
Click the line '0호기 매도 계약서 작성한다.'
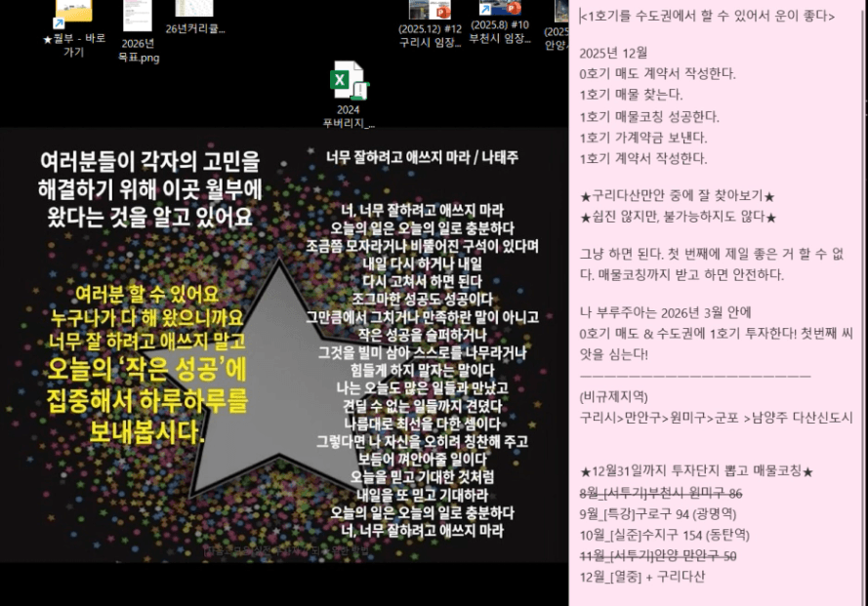pos(657,73)
